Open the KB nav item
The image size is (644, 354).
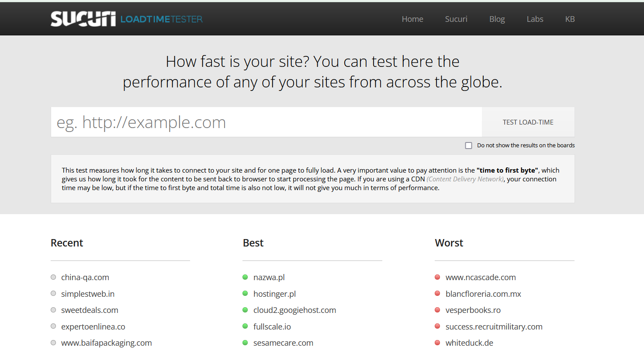coord(570,19)
